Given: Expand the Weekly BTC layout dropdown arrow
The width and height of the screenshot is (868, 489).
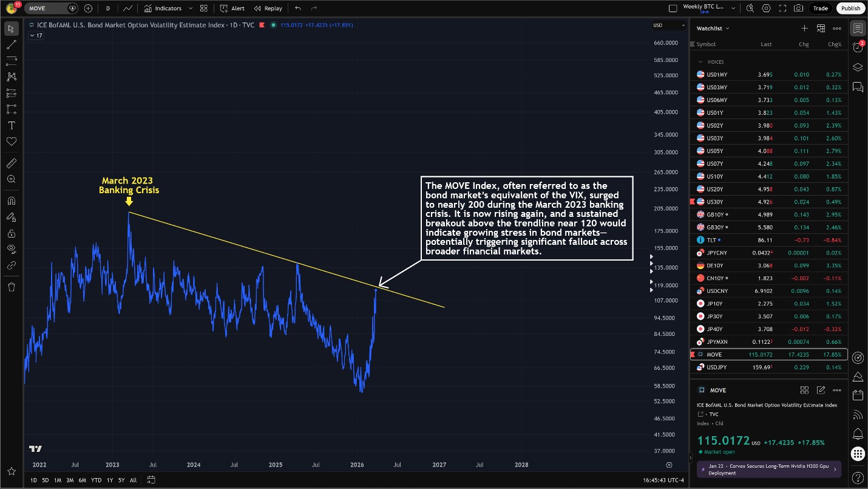Looking at the screenshot, I should click(x=733, y=9).
